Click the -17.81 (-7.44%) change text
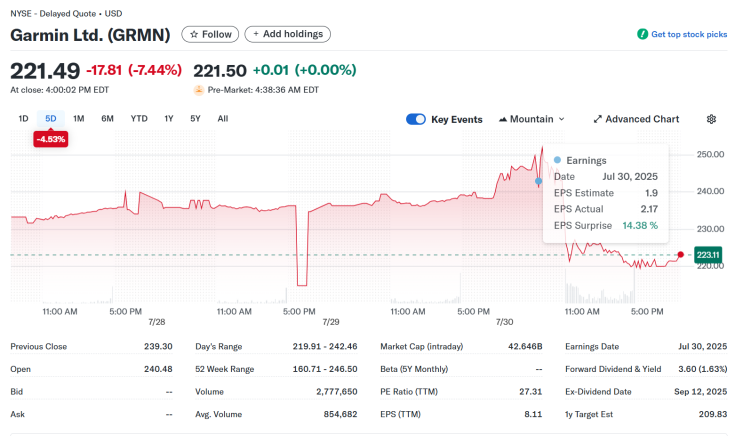Image resolution: width=743 pixels, height=436 pixels. pos(134,70)
